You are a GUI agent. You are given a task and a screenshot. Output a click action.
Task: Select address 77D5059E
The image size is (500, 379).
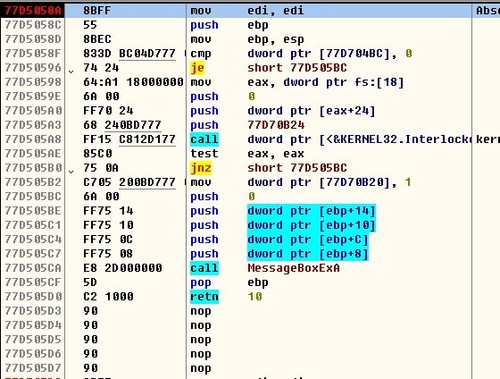pos(33,97)
